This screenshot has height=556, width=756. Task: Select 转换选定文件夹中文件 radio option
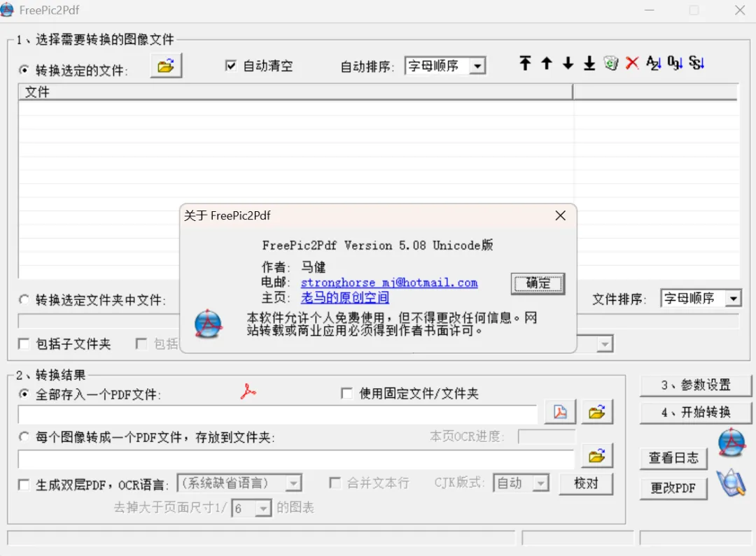pyautogui.click(x=24, y=300)
